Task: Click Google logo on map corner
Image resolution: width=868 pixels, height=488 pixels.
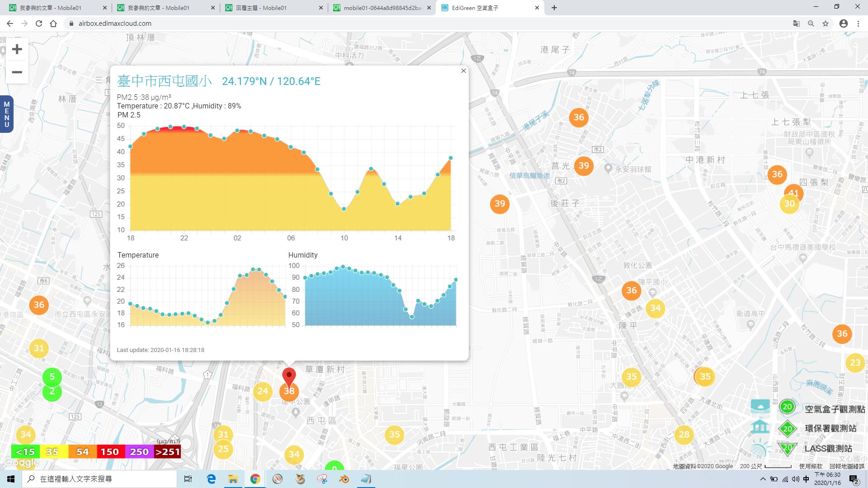Action: [x=21, y=463]
